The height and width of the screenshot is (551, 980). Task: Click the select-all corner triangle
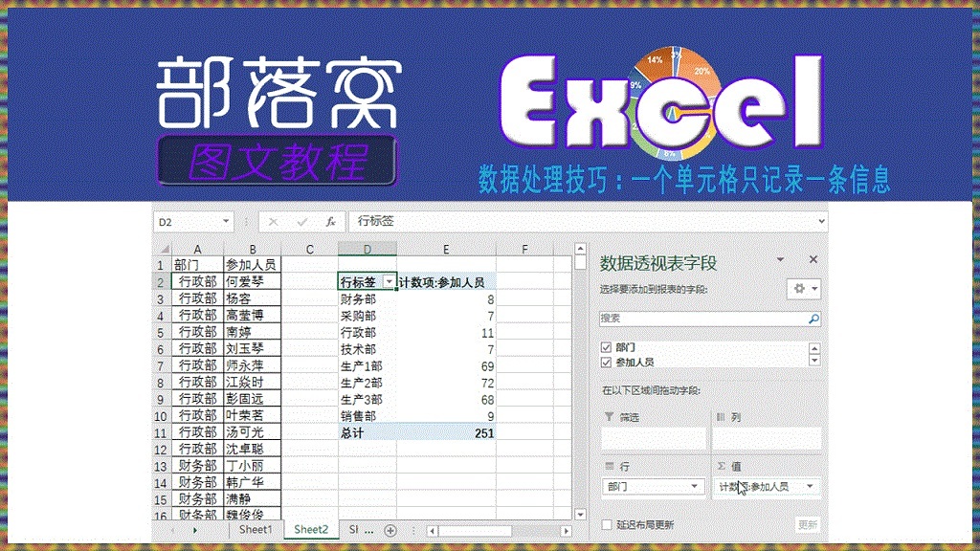tap(165, 249)
